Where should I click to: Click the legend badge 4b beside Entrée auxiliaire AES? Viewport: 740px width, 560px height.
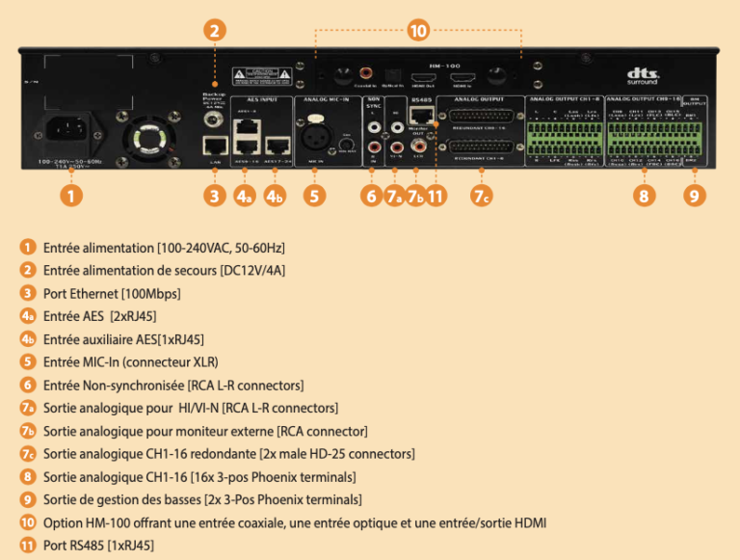pos(28,339)
